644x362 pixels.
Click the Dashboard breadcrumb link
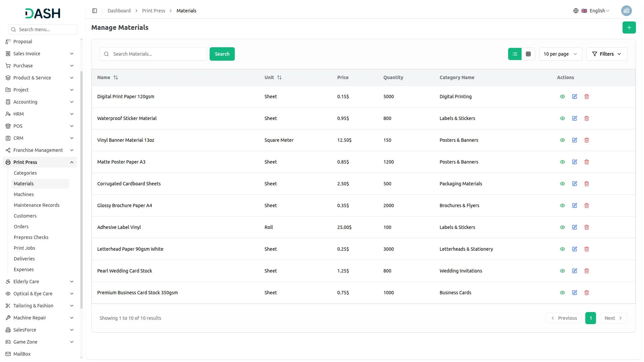coord(119,11)
